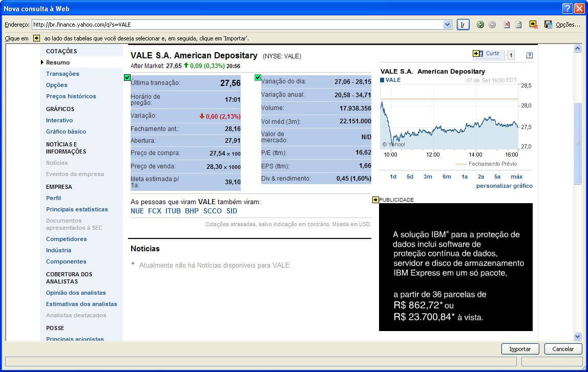The height and width of the screenshot is (372, 588).
Task: Click the vertical scrollbar thumb
Action: point(578,143)
